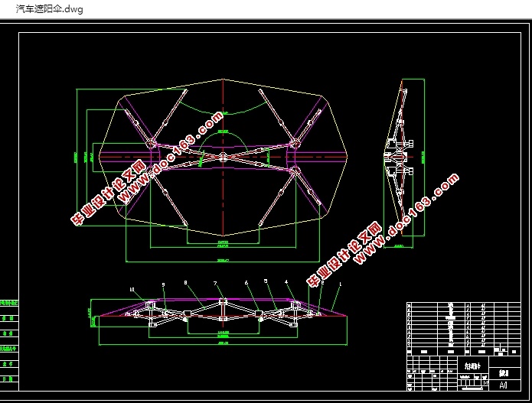
Task: Click the right hinge joint in top view
Action: [x=295, y=142]
